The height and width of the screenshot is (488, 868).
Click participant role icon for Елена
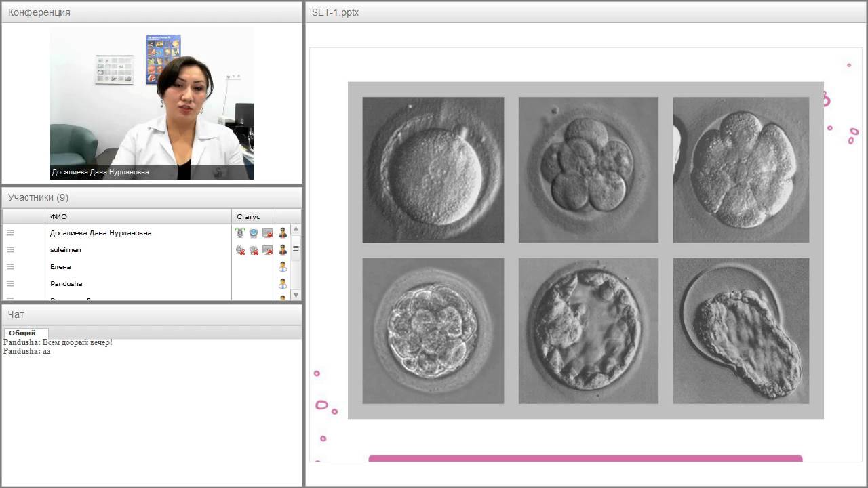point(283,266)
